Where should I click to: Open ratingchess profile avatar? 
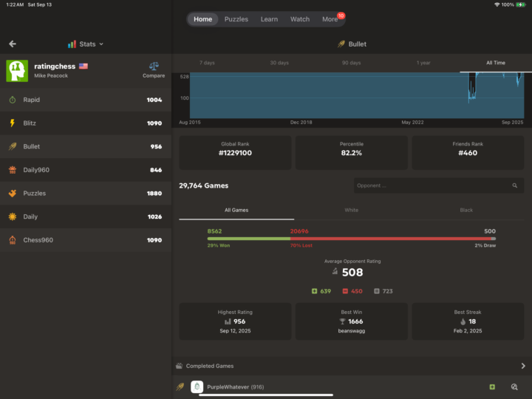(17, 71)
